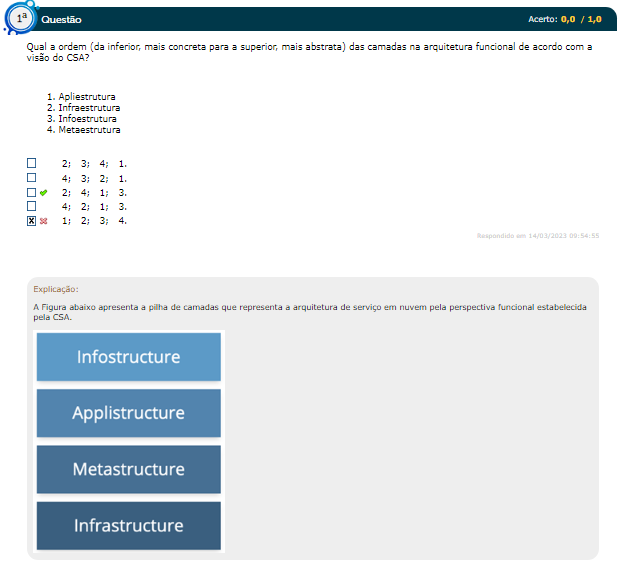
Task: Click the Explicação label
Action: 56,289
